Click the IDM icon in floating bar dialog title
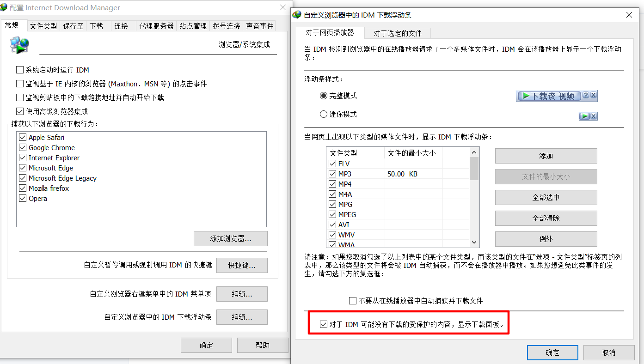 coord(297,15)
